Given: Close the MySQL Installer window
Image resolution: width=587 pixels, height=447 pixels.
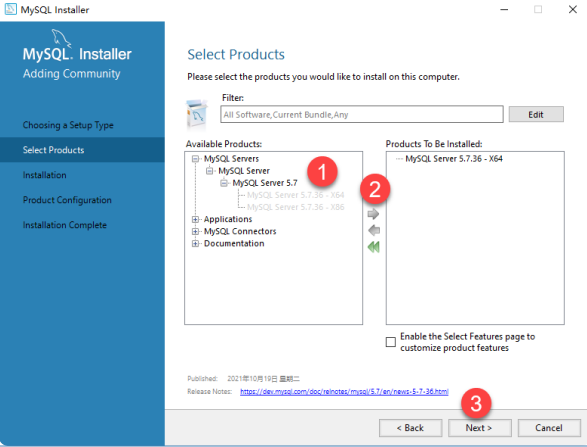Looking at the screenshot, I should [x=573, y=9].
